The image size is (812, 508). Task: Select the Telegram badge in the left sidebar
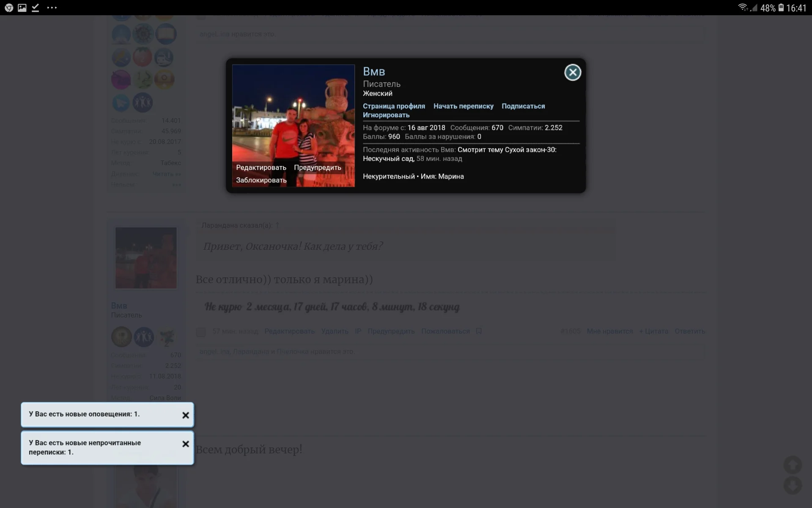pos(121,103)
